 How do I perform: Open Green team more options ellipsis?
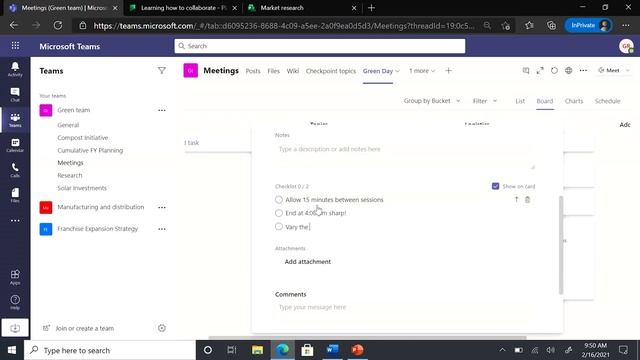click(x=162, y=110)
